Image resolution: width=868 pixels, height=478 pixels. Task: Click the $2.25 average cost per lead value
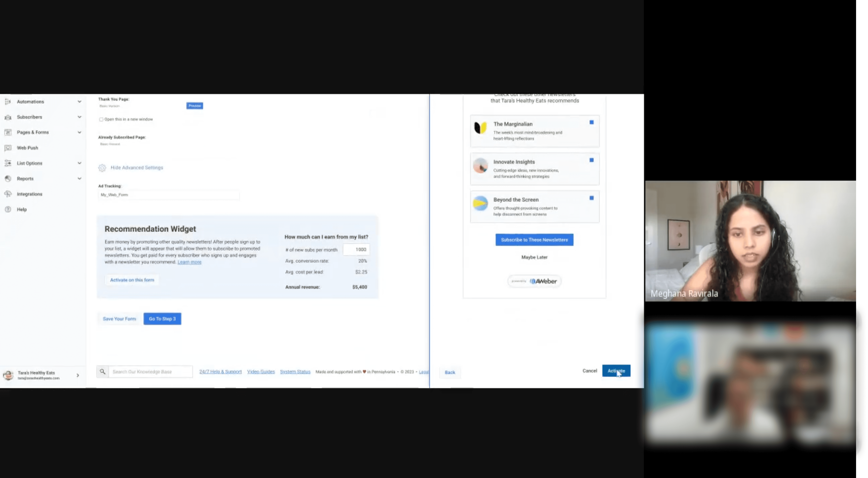[361, 272]
